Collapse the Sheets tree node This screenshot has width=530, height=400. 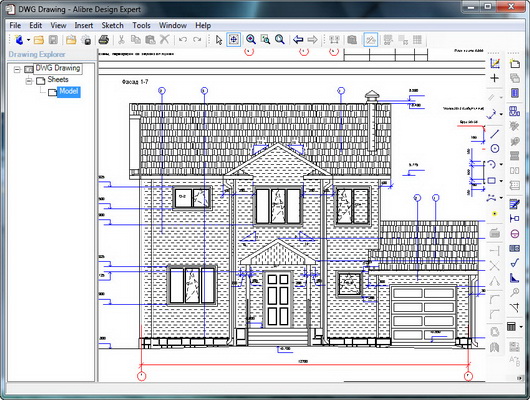(29, 81)
